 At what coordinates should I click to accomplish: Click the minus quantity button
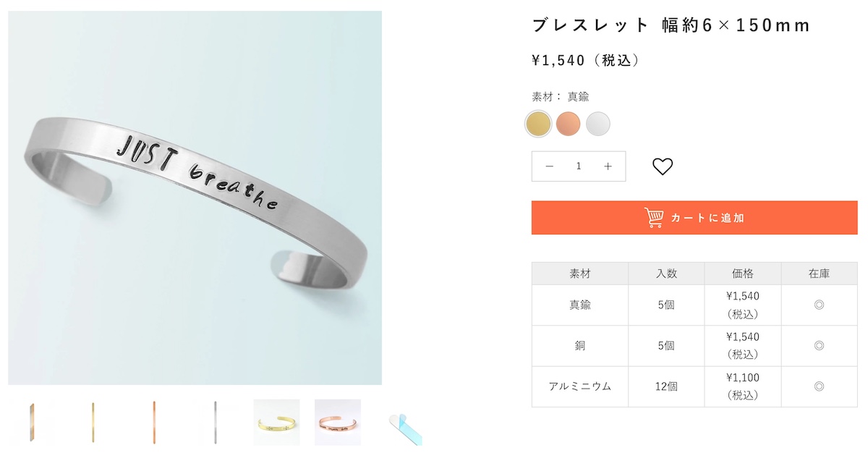(x=549, y=166)
